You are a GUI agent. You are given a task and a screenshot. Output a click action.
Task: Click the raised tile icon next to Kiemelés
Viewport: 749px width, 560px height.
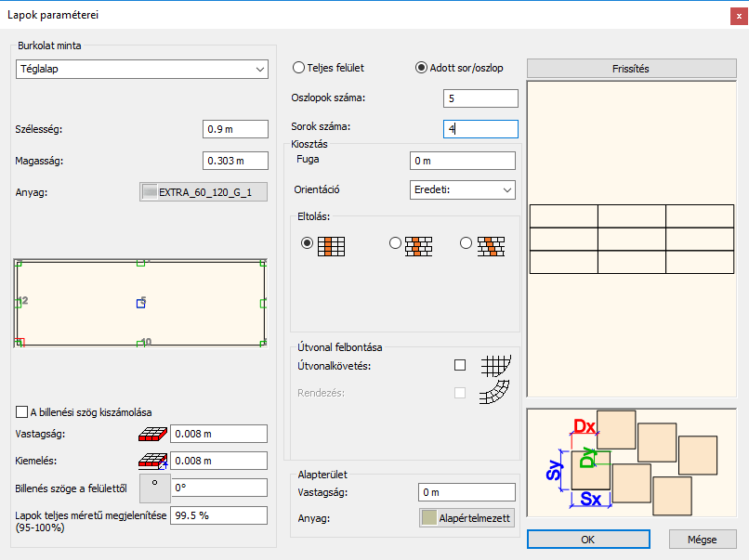[152, 461]
